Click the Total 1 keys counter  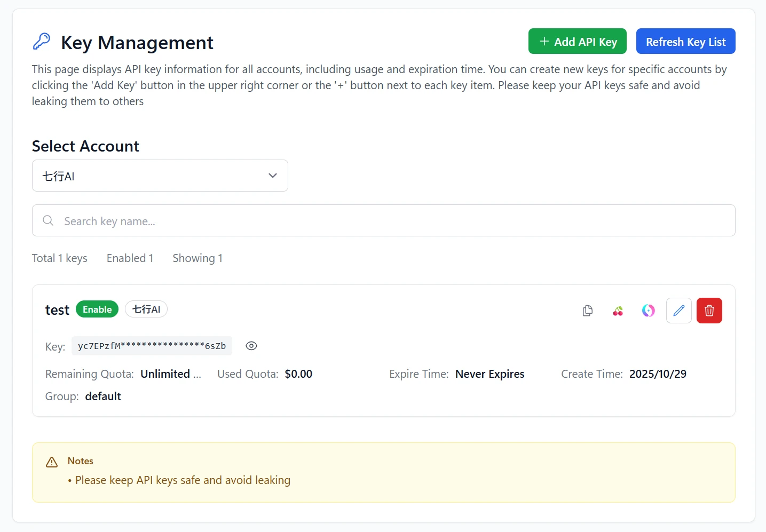60,258
